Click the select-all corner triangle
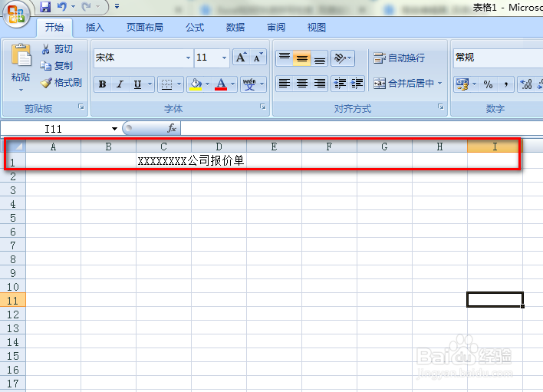 point(16,146)
